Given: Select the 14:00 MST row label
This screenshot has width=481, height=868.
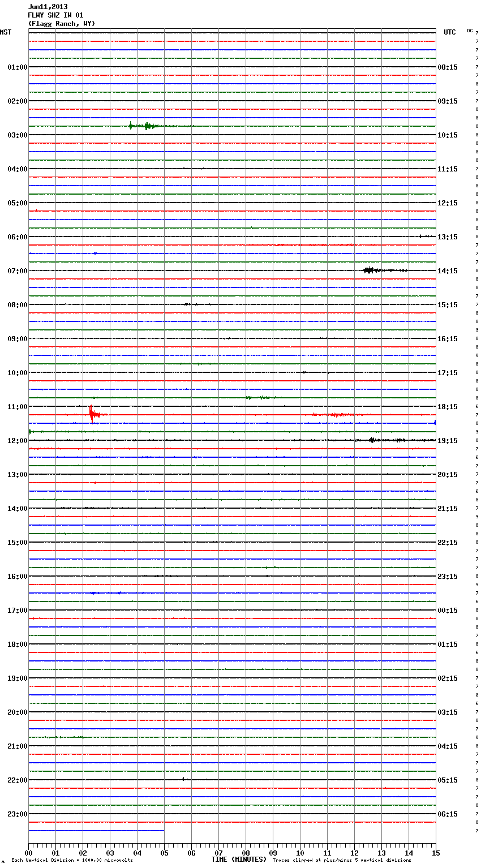Looking at the screenshot, I should pos(18,509).
